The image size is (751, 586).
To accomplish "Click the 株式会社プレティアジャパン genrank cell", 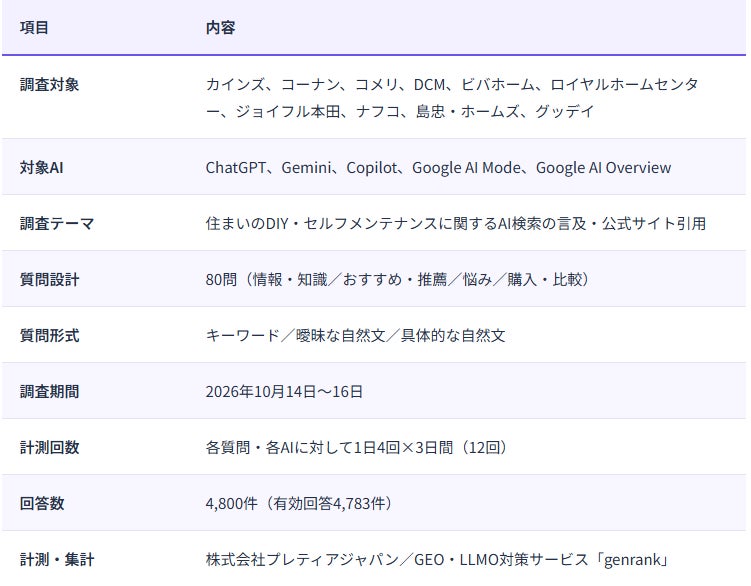I will point(437,560).
